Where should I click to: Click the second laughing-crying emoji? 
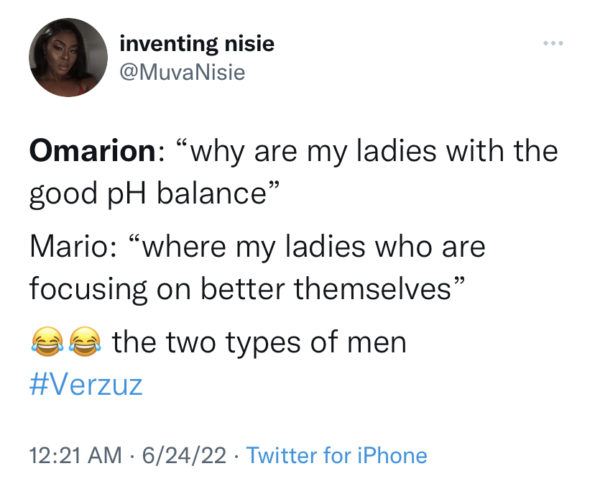85,342
